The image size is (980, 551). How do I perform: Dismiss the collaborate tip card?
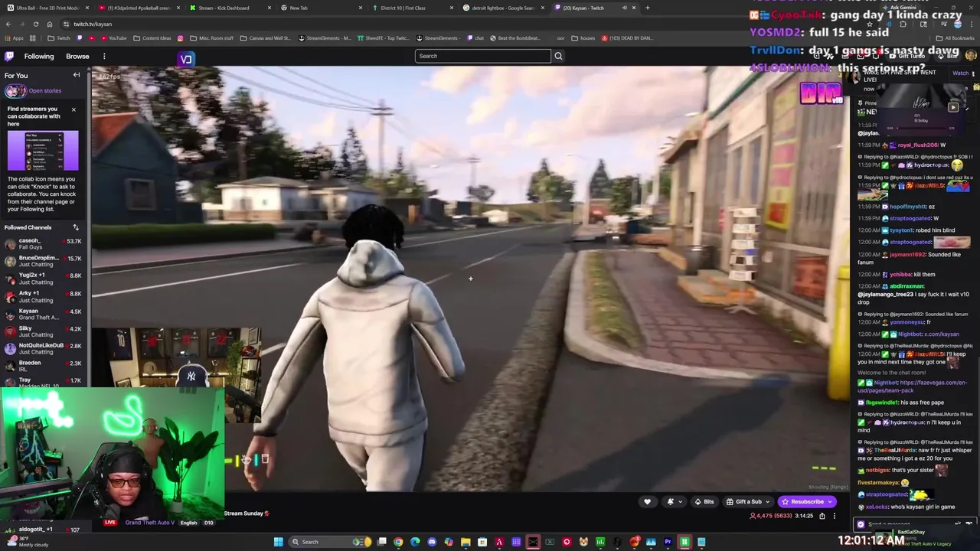(73, 109)
